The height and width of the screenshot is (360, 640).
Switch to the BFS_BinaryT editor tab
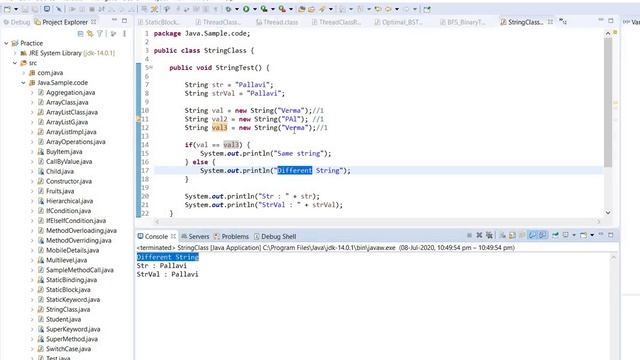[463, 22]
